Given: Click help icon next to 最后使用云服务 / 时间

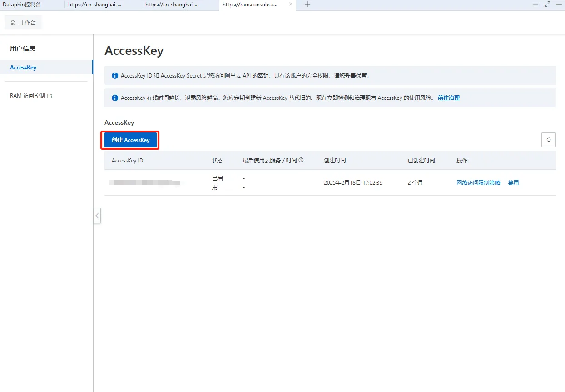Looking at the screenshot, I should [301, 160].
